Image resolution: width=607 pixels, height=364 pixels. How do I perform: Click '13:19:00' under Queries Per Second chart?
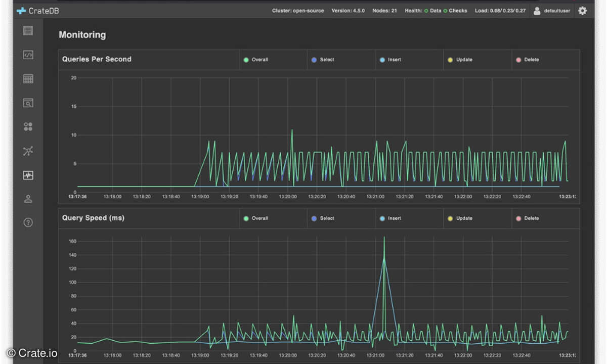coord(200,197)
